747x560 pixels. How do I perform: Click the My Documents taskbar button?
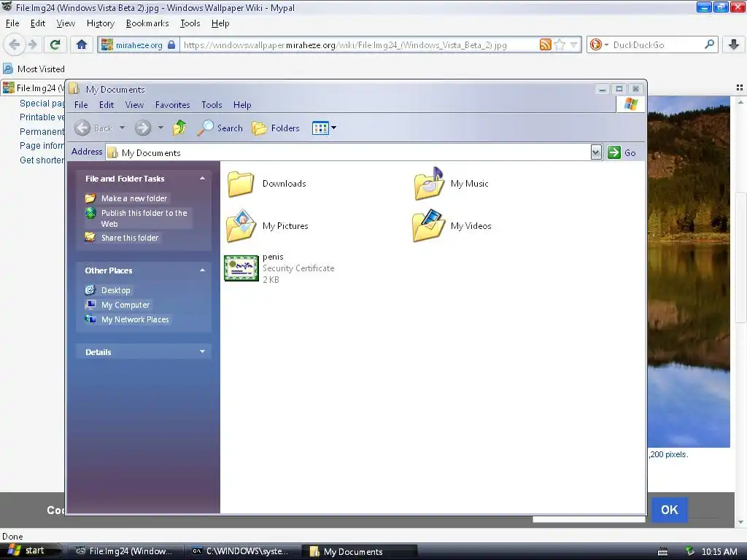coord(360,551)
